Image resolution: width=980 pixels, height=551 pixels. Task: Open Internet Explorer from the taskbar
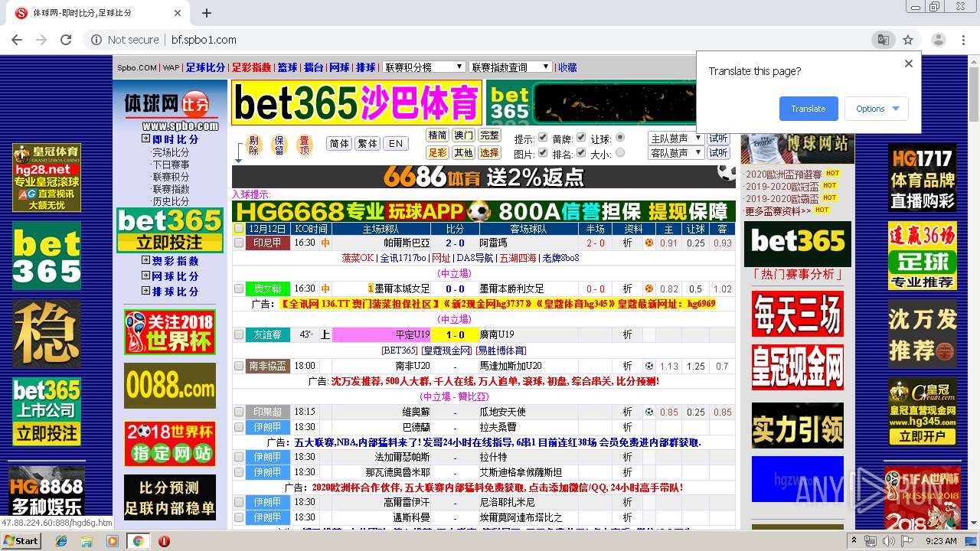coord(62,541)
